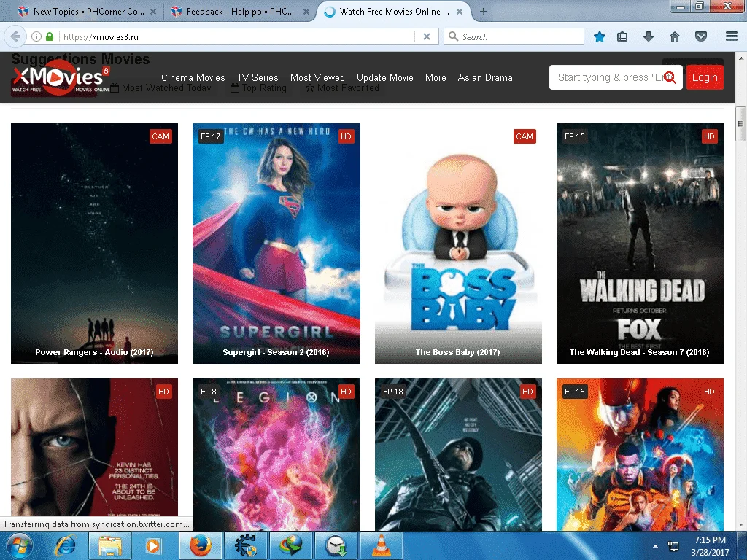Show hidden system tray icons arrow
The width and height of the screenshot is (747, 560).
[656, 546]
